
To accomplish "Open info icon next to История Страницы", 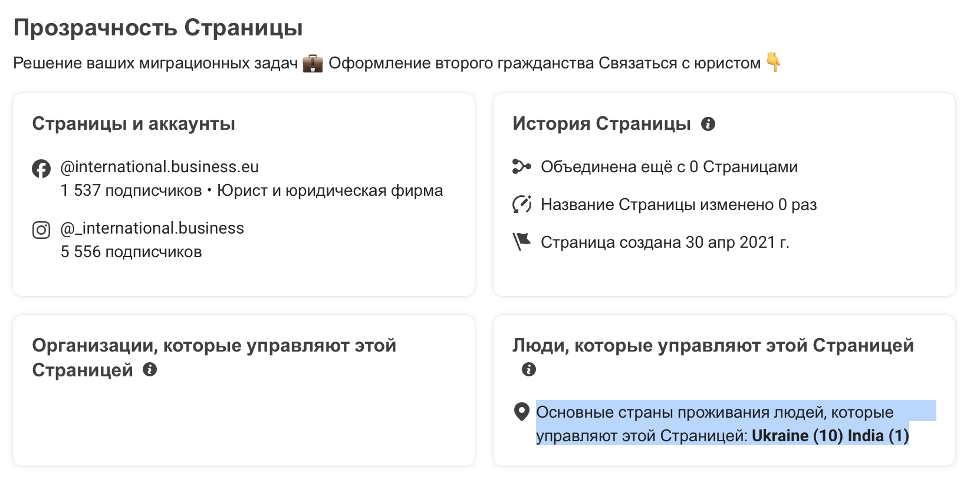I will pyautogui.click(x=708, y=124).
